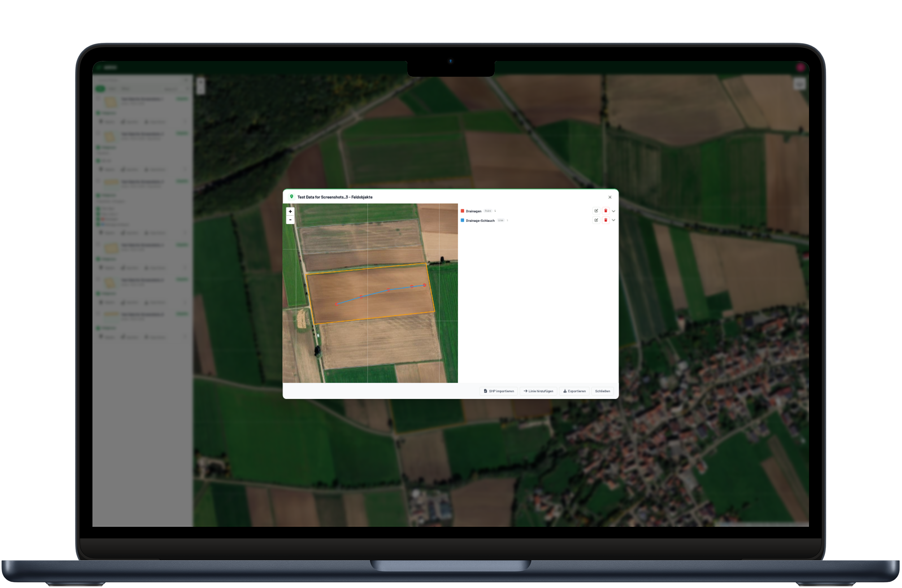The image size is (902, 588).
Task: Zoom out on the dialog map
Action: click(290, 220)
